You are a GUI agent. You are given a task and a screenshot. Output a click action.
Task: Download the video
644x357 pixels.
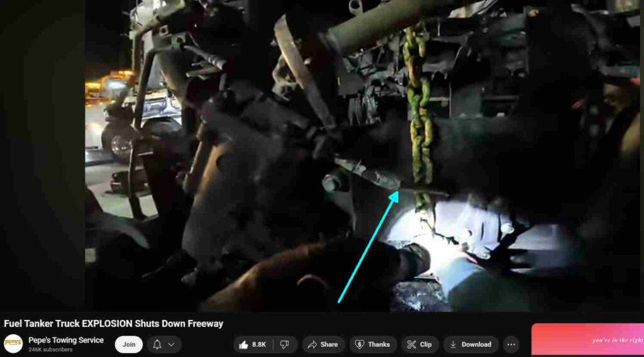tap(470, 344)
